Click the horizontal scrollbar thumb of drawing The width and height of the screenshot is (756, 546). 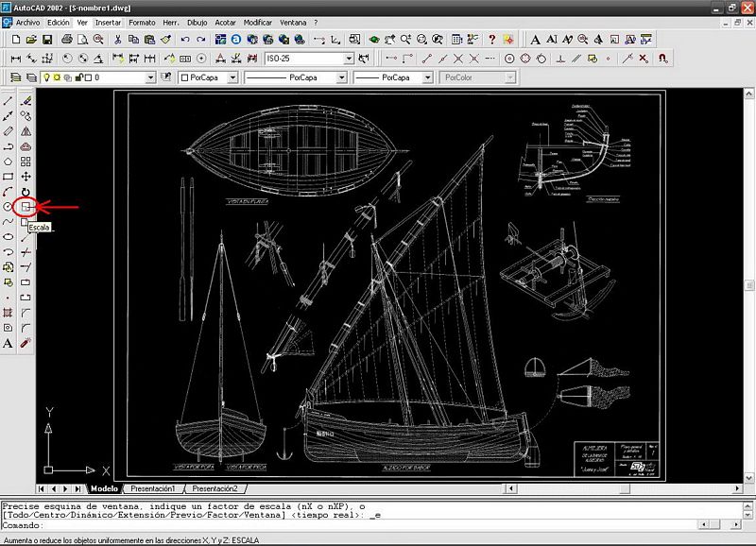point(625,488)
